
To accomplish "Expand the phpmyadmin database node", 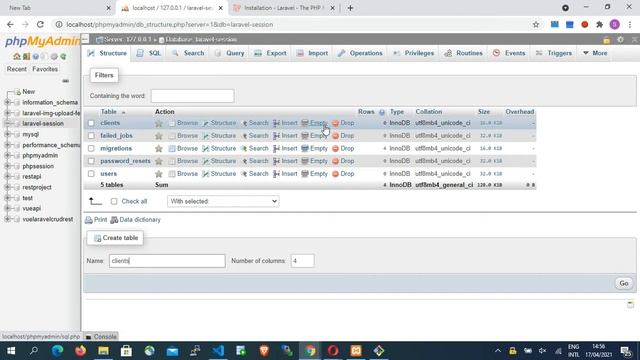I will [x=7, y=155].
